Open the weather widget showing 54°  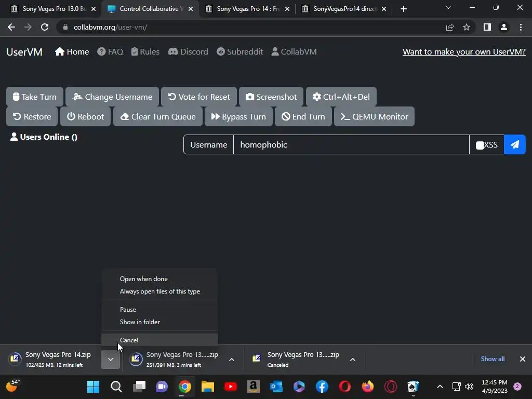point(13,386)
